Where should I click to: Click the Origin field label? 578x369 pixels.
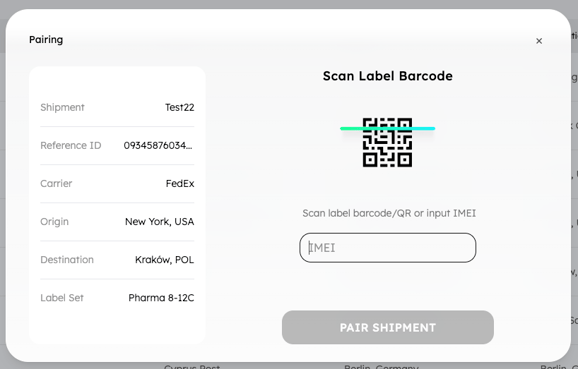click(55, 222)
